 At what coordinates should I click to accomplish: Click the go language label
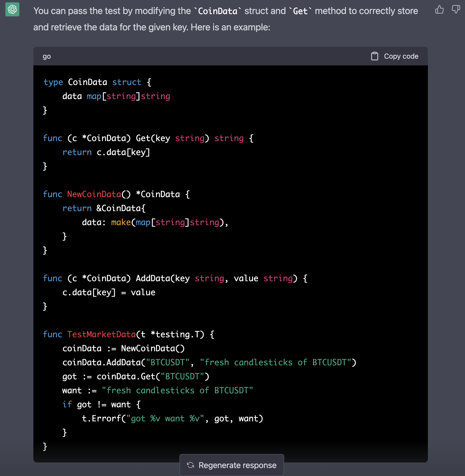click(47, 57)
